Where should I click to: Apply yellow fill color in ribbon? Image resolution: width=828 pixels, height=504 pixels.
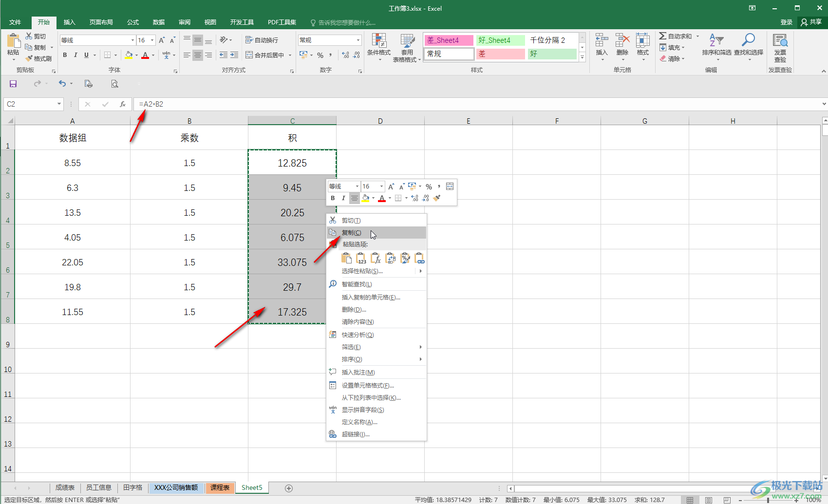[129, 55]
